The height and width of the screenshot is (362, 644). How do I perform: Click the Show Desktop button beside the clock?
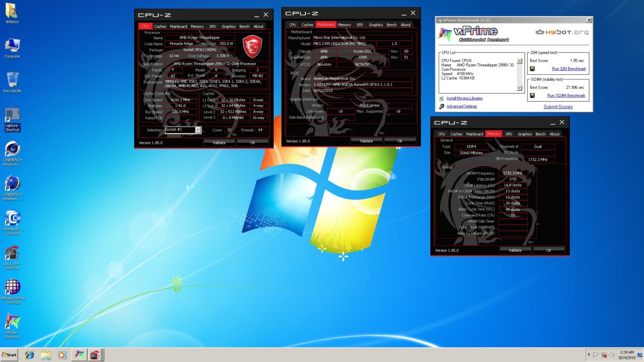point(640,355)
